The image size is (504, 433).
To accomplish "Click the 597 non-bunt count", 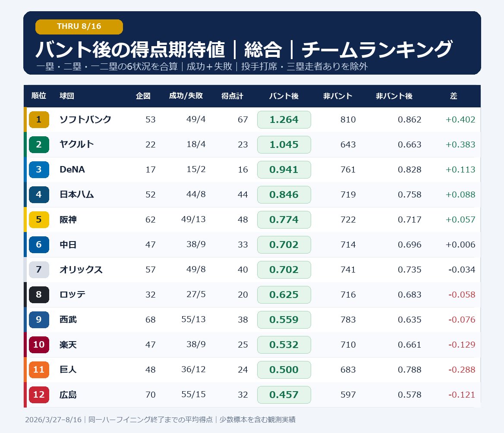I will (348, 395).
